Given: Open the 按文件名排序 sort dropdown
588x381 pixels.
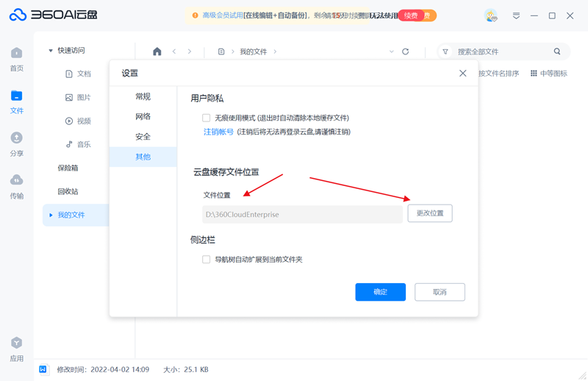Looking at the screenshot, I should [x=499, y=74].
